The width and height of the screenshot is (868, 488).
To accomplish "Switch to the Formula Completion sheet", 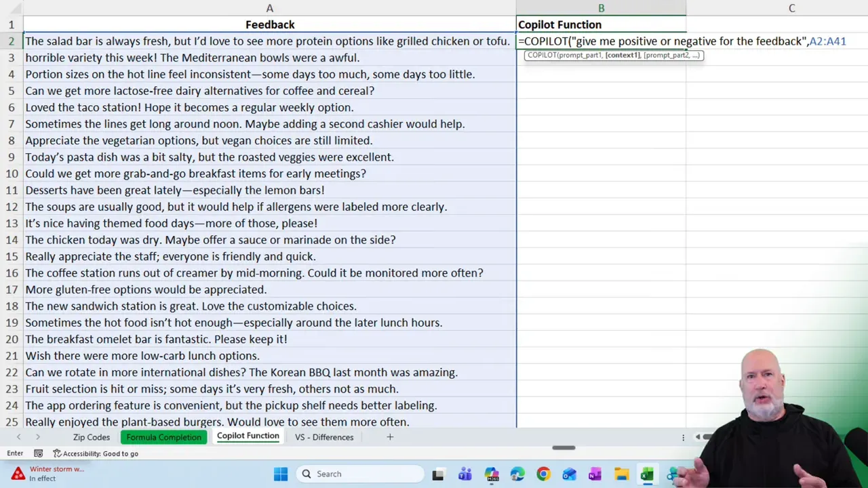I will (x=163, y=437).
